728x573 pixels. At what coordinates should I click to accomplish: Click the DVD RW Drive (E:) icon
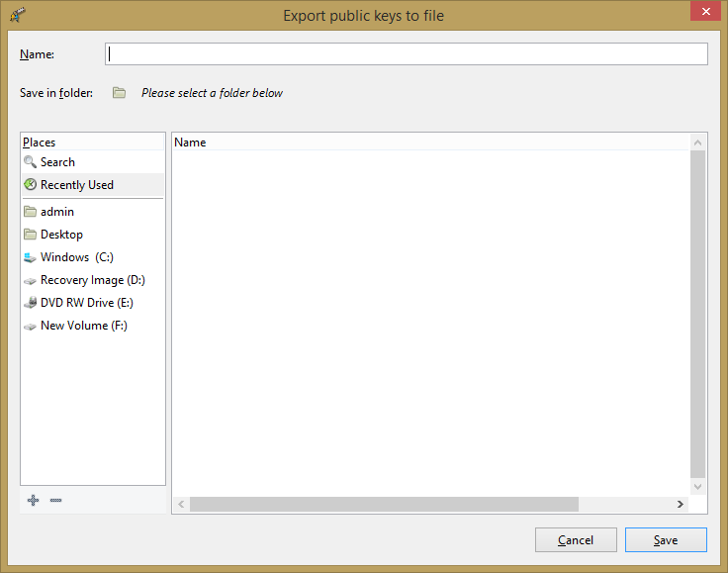pos(31,303)
